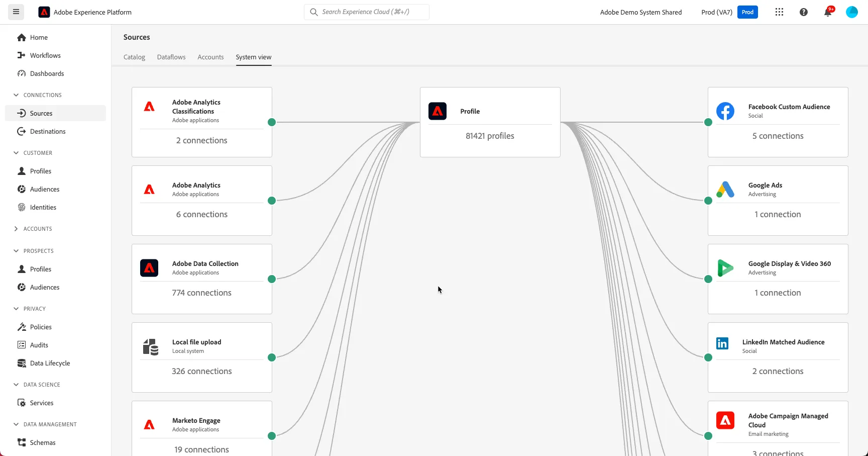Select the central Profile card

pos(490,122)
